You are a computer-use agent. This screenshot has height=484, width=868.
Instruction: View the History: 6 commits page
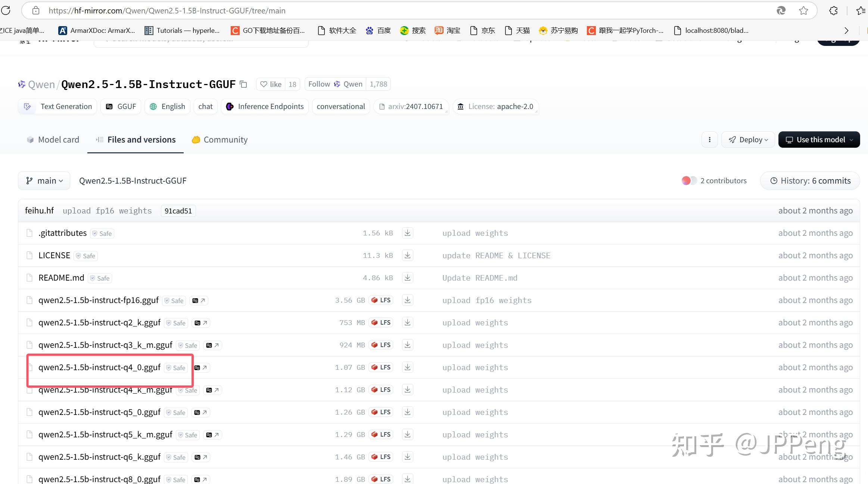click(x=810, y=181)
